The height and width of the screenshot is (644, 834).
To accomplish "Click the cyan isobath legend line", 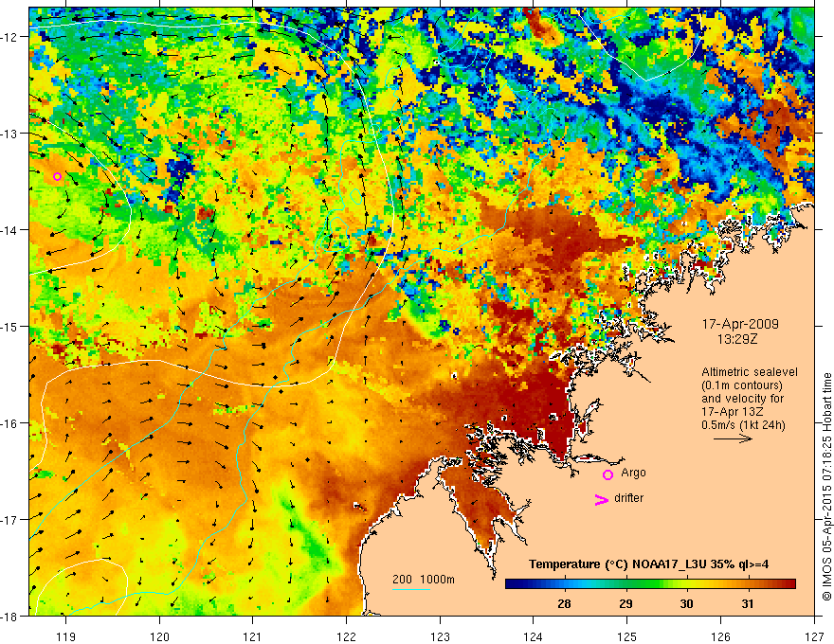I will point(411,589).
